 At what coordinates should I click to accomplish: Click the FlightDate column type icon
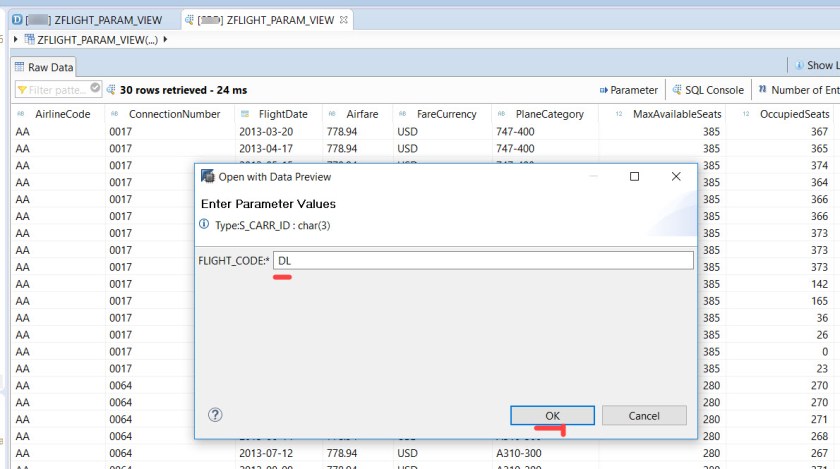[245, 114]
